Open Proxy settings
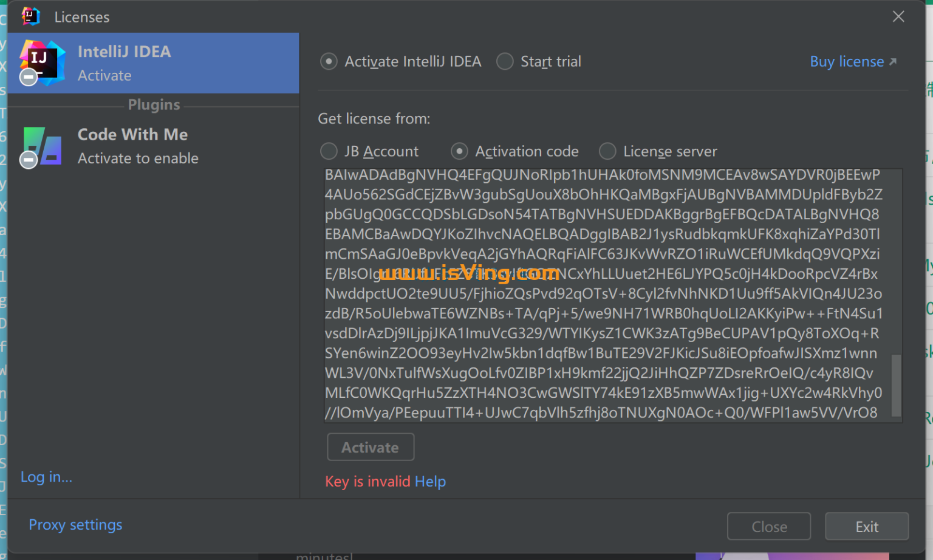 tap(75, 525)
